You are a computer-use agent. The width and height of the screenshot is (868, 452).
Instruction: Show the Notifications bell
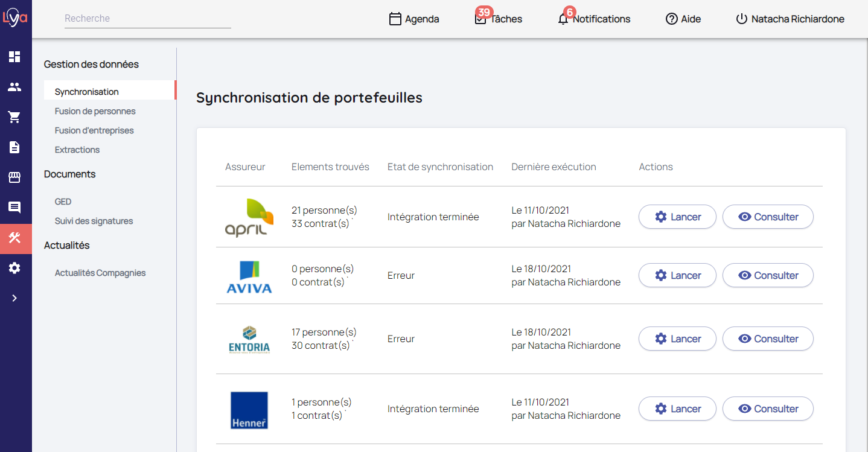click(x=594, y=19)
